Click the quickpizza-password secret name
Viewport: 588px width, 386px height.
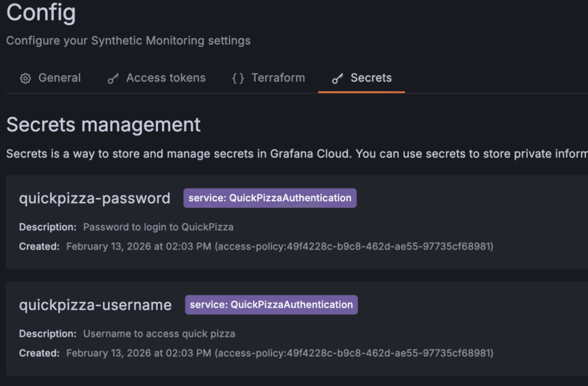point(94,198)
